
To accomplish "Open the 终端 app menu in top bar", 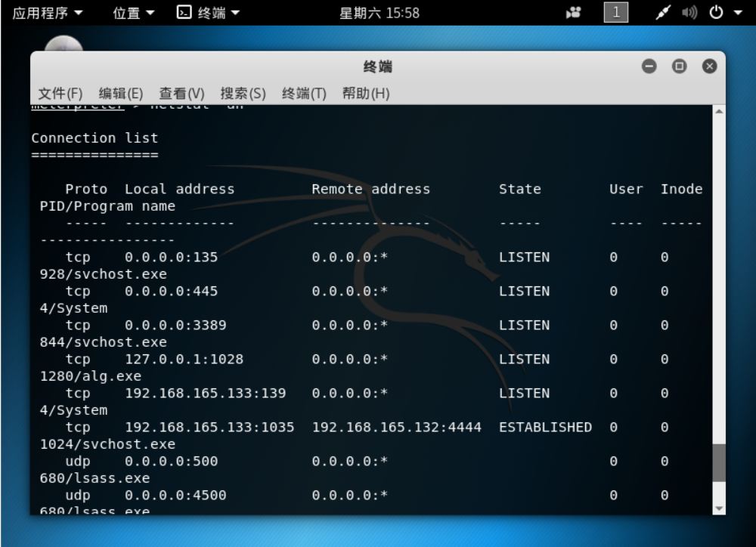I will 209,13.
